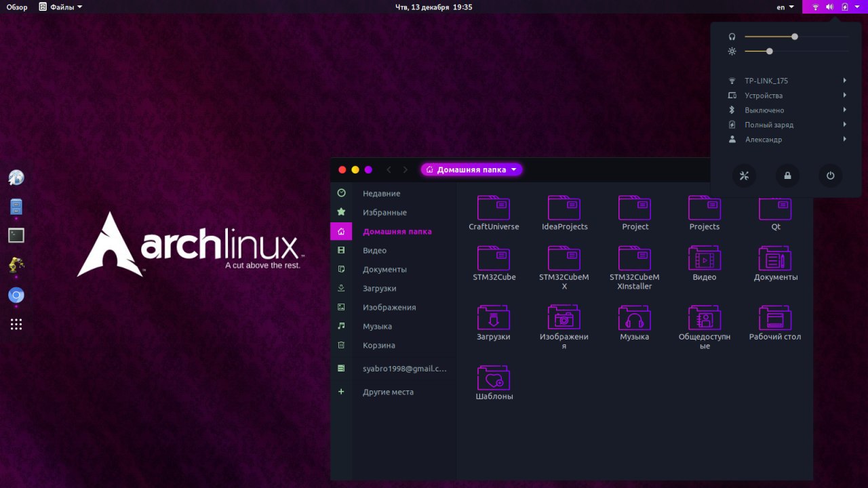The height and width of the screenshot is (488, 868).
Task: Open the Project folder icon
Action: pyautogui.click(x=635, y=207)
